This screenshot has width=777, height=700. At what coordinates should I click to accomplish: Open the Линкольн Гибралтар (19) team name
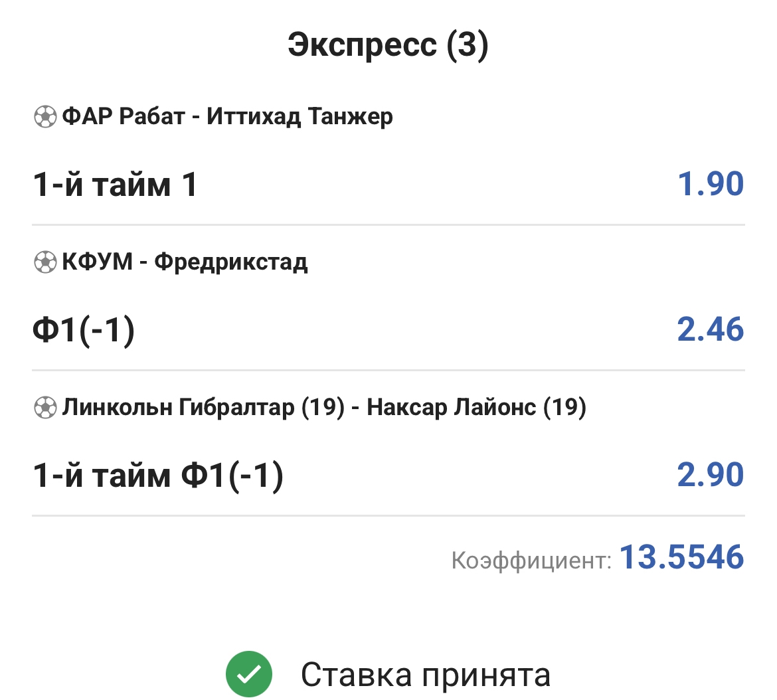click(203, 407)
